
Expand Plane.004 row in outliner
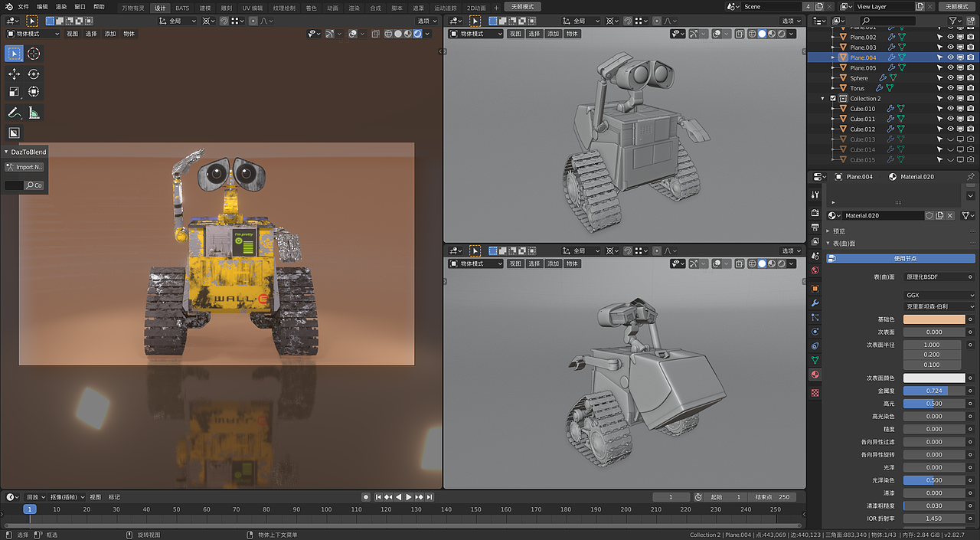[833, 57]
